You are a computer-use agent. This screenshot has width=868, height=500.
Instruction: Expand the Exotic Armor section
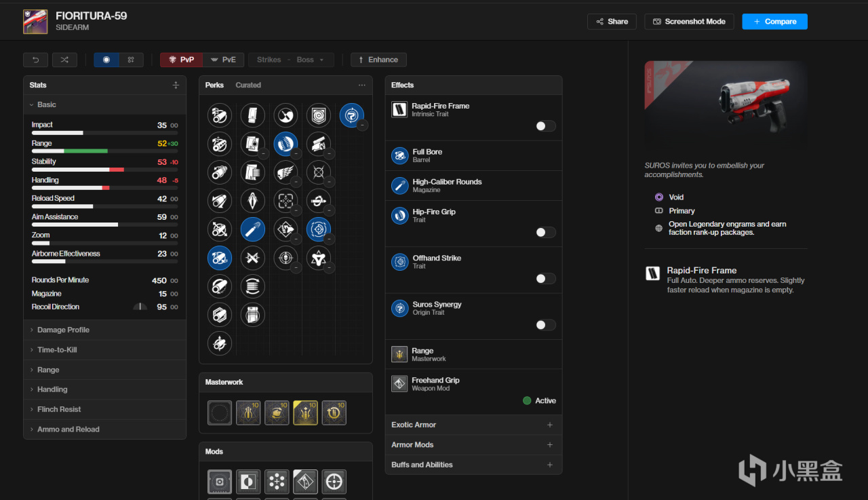(473, 425)
